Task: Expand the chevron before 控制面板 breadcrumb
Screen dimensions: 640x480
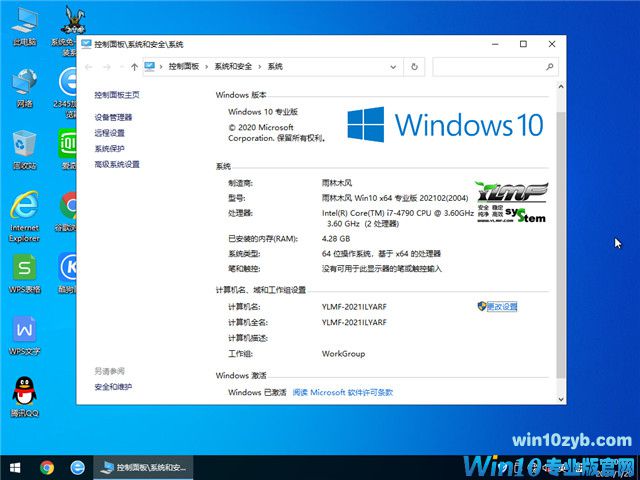Action: (x=161, y=67)
